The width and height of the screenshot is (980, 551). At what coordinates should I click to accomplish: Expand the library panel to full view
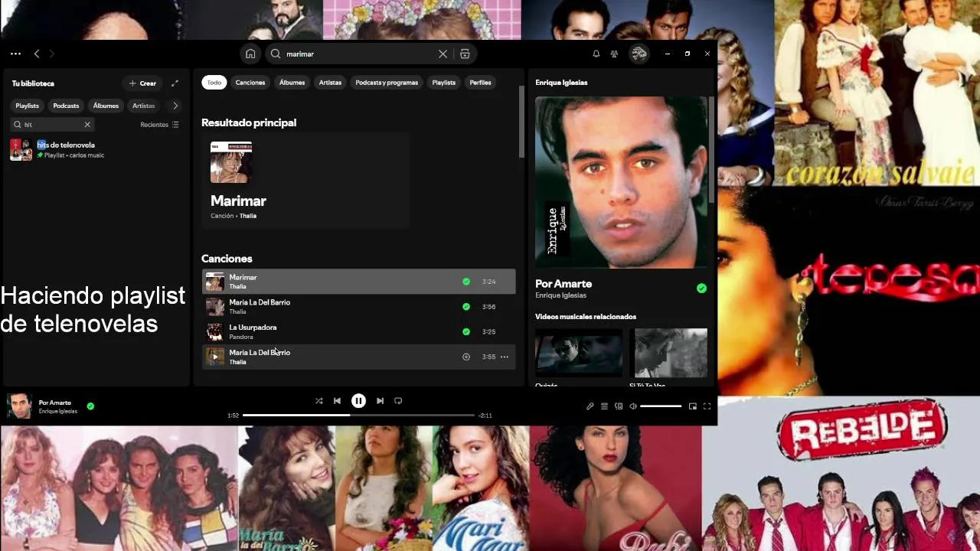click(175, 83)
